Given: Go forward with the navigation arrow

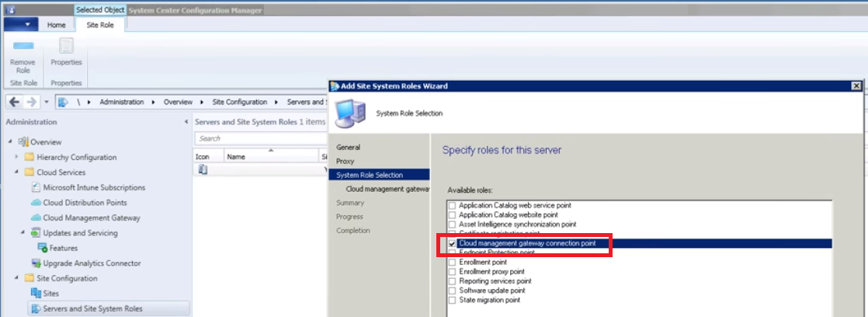Looking at the screenshot, I should (31, 102).
